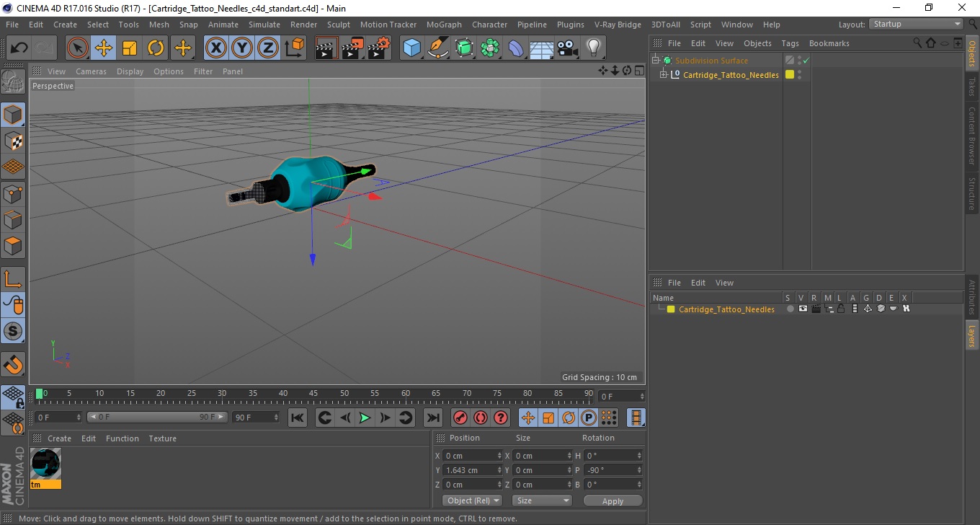Open Render Settings

click(x=379, y=48)
